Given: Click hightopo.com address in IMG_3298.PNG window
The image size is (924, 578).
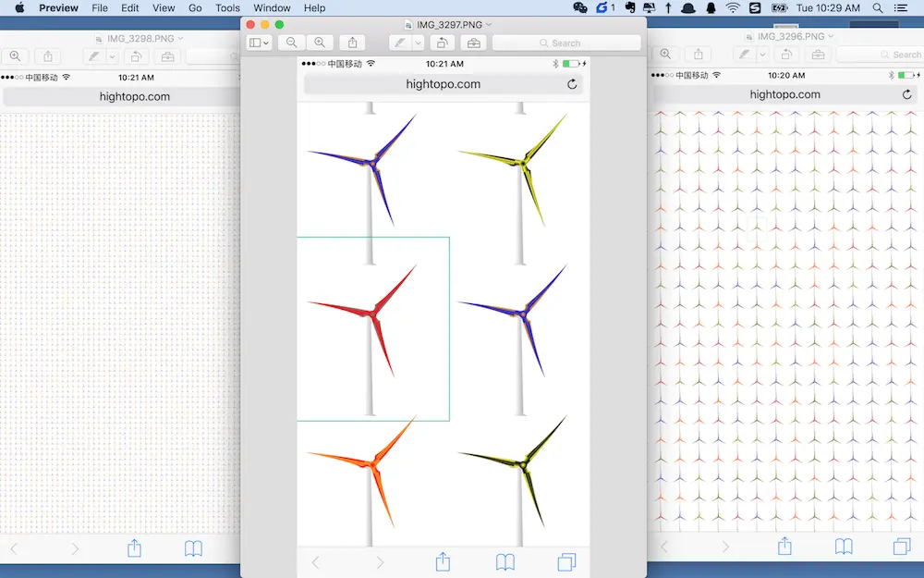Looking at the screenshot, I should pos(134,96).
